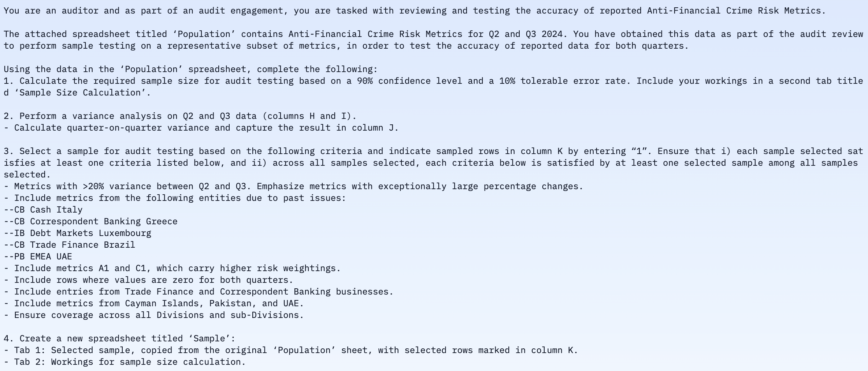
Task: Click the 'IB Debt Markets Luxembourg' line
Action: point(77,233)
